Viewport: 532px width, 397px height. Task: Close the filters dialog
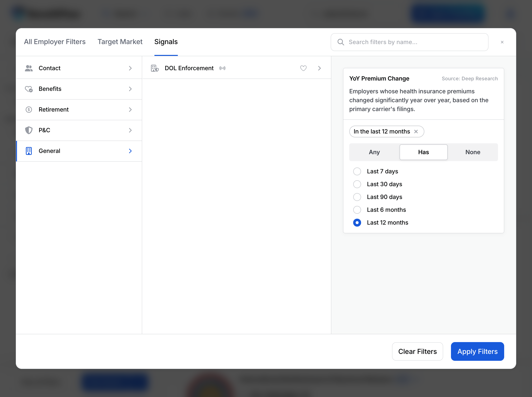click(502, 42)
